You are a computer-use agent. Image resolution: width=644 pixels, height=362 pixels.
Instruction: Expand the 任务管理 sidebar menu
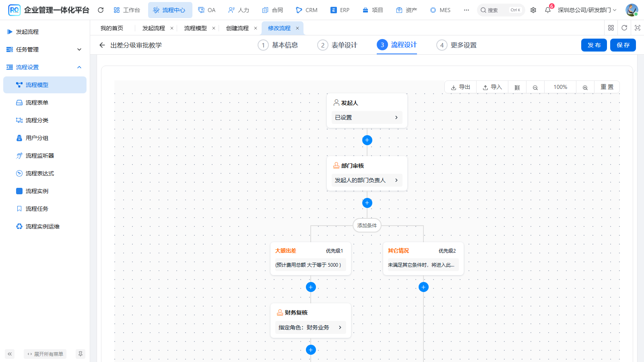45,49
